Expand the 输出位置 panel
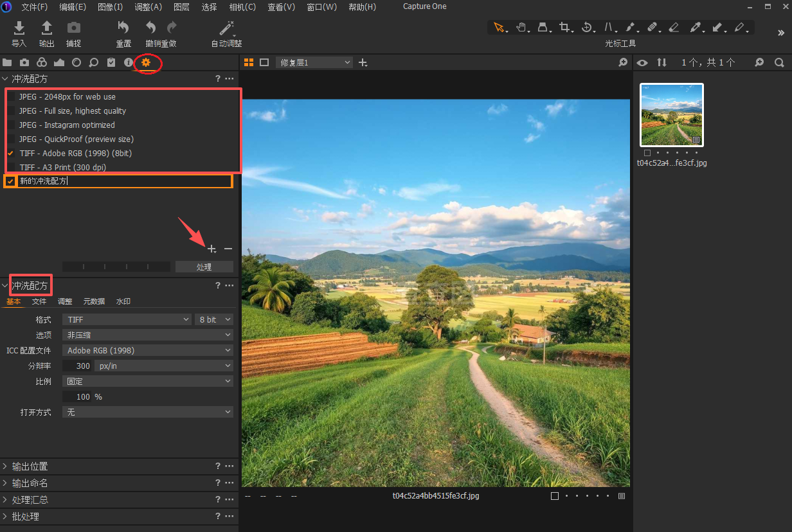This screenshot has width=792, height=532. [x=30, y=466]
